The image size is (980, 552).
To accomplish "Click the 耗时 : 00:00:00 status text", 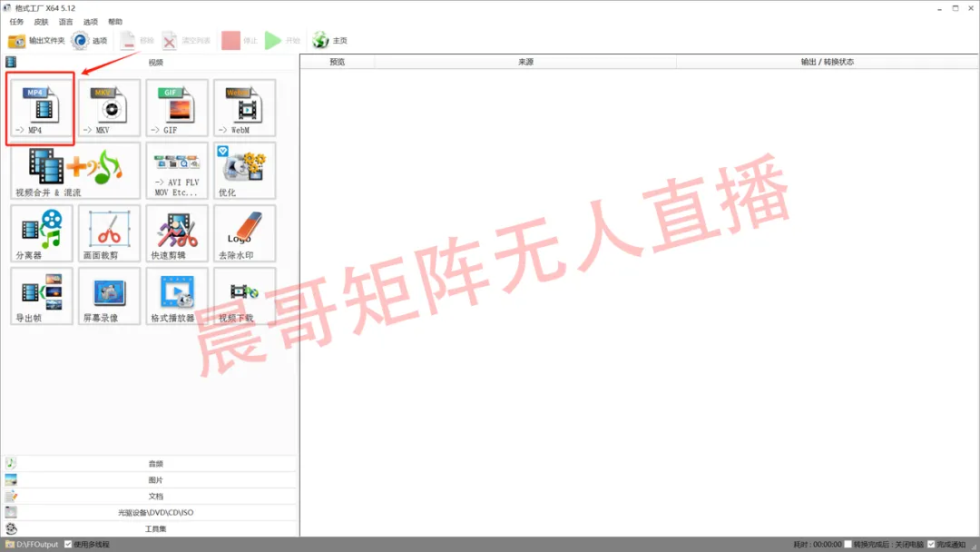I will (x=818, y=545).
